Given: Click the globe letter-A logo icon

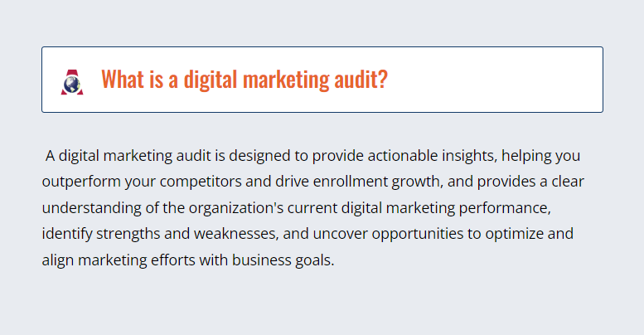Looking at the screenshot, I should pyautogui.click(x=72, y=82).
